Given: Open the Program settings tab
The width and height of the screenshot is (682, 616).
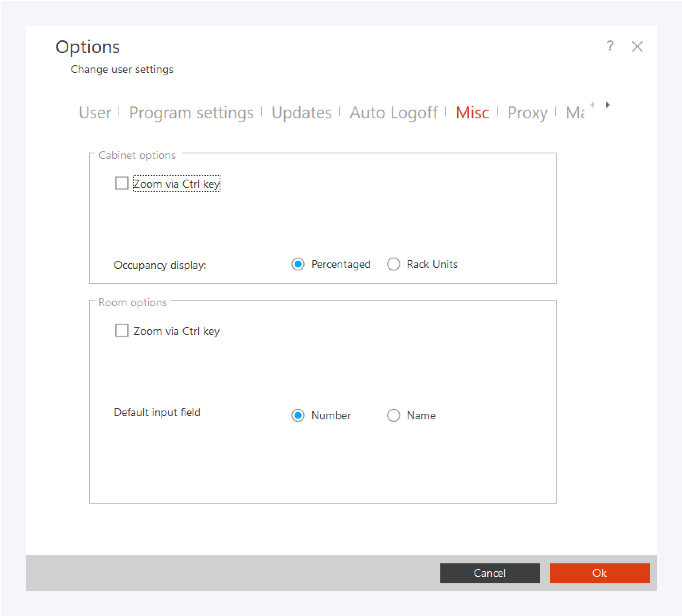Looking at the screenshot, I should click(x=191, y=113).
